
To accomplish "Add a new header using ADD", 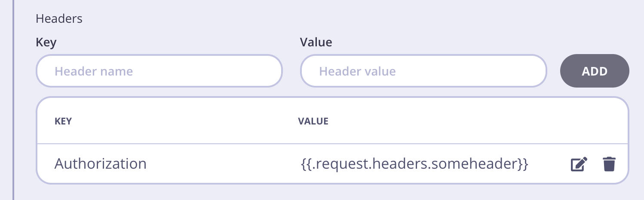I will tap(594, 71).
